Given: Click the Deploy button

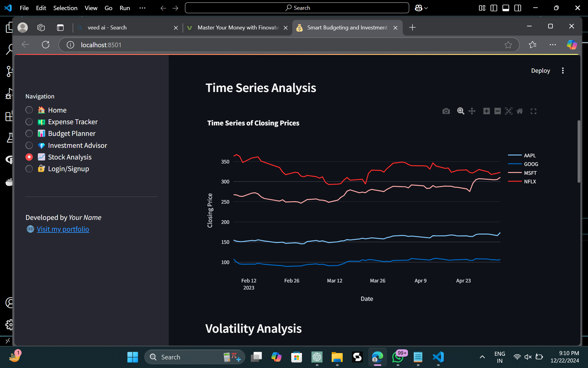Looking at the screenshot, I should [x=540, y=71].
